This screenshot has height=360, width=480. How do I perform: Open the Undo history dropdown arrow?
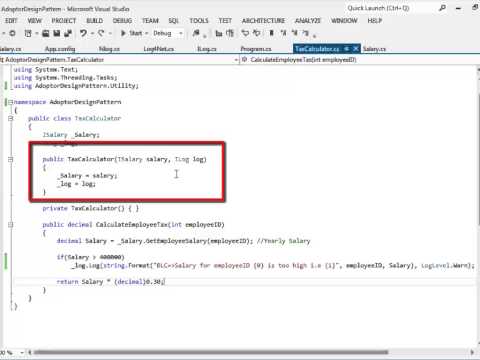click(x=92, y=33)
